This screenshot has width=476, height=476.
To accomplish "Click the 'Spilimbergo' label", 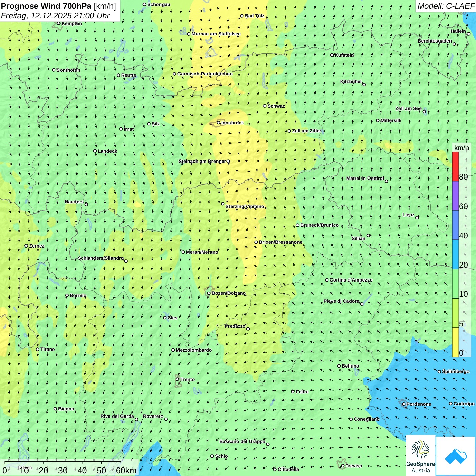I will click(x=456, y=371).
